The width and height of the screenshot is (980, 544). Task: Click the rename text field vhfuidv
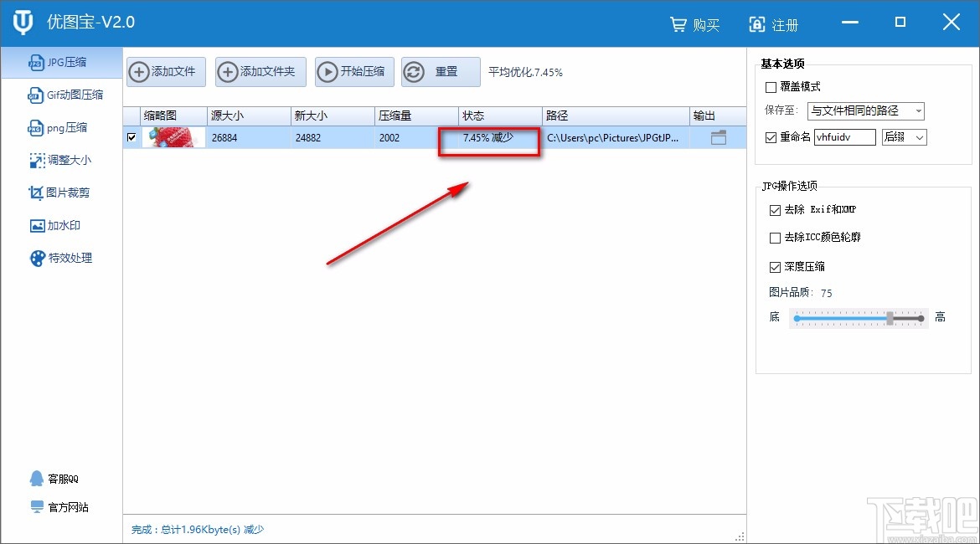tap(844, 137)
